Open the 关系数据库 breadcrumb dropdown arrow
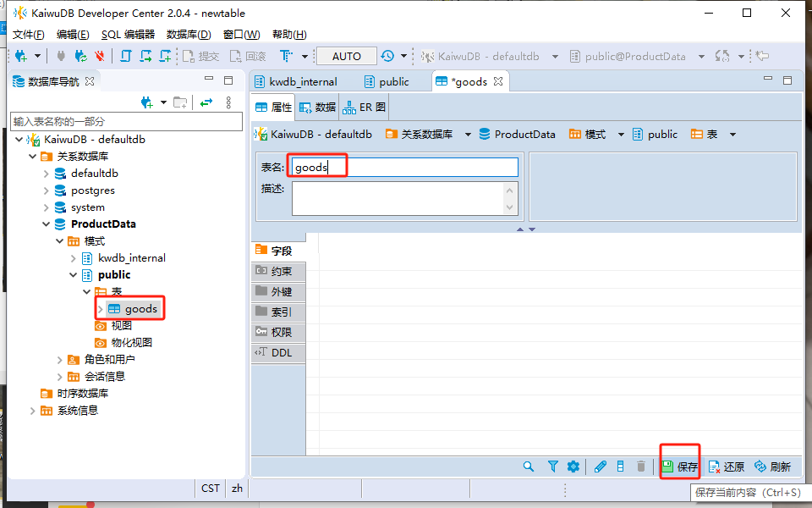This screenshot has height=508, width=812. (x=468, y=135)
